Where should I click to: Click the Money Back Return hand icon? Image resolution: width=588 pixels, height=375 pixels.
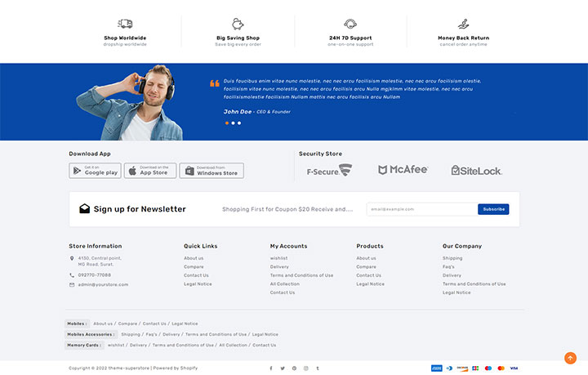(x=464, y=24)
